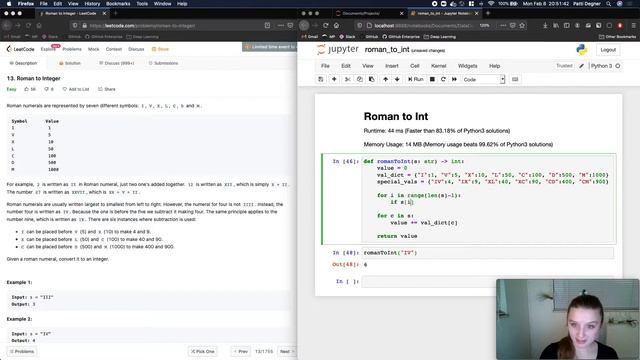Save the notebook using Jupyter's save icon

click(x=321, y=79)
